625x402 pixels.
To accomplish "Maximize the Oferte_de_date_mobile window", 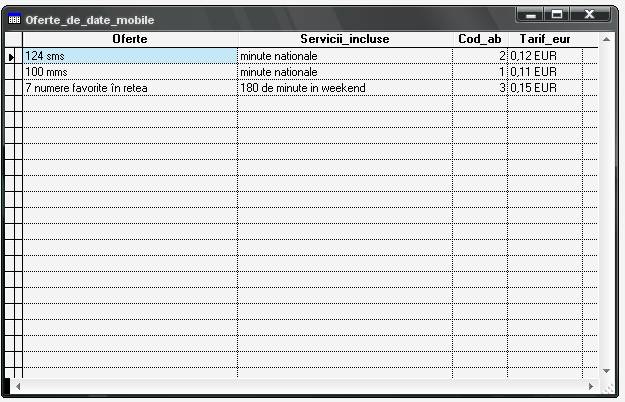I will 557,15.
